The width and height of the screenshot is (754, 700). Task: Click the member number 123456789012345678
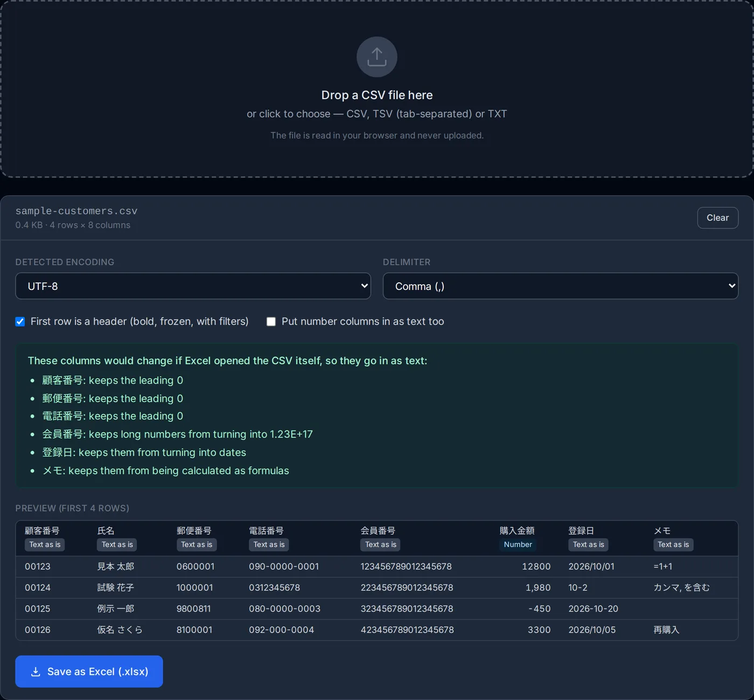406,567
